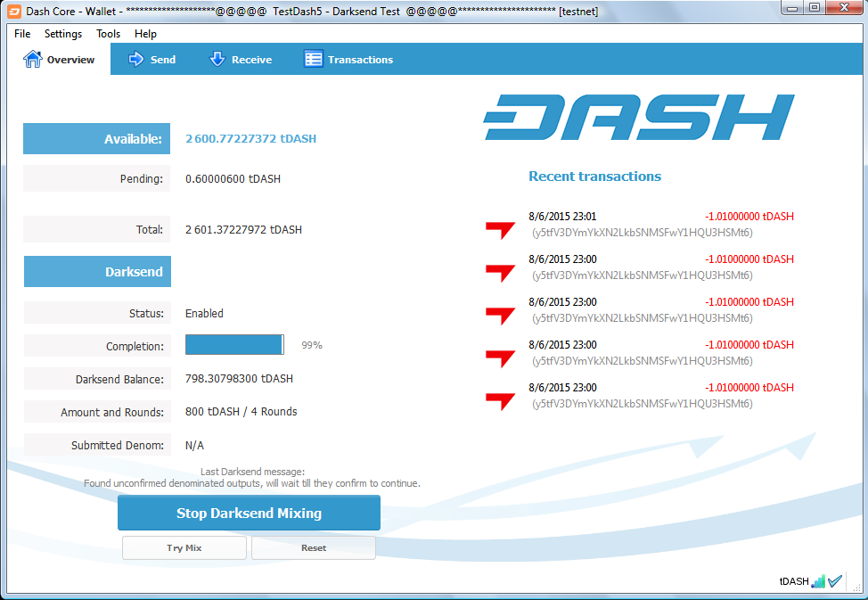Click the value 800 tDASH / 4 Rounds

(241, 412)
